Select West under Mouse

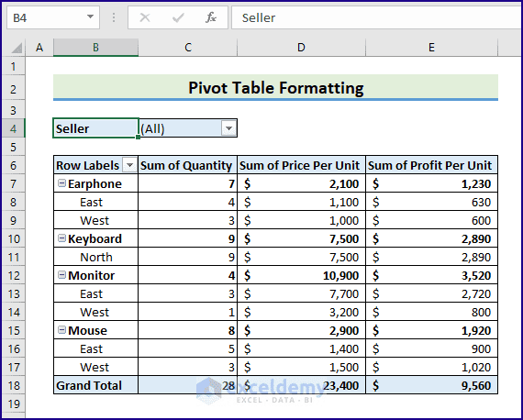[95, 367]
